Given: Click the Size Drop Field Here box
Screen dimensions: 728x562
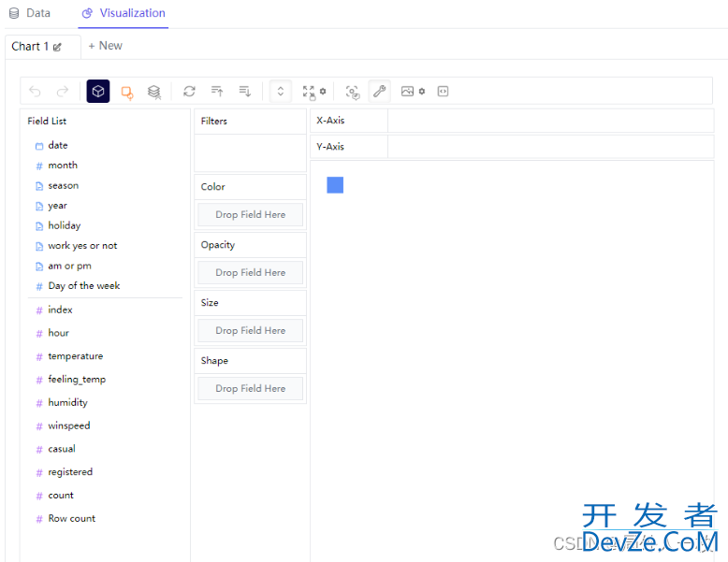Looking at the screenshot, I should pyautogui.click(x=250, y=330).
